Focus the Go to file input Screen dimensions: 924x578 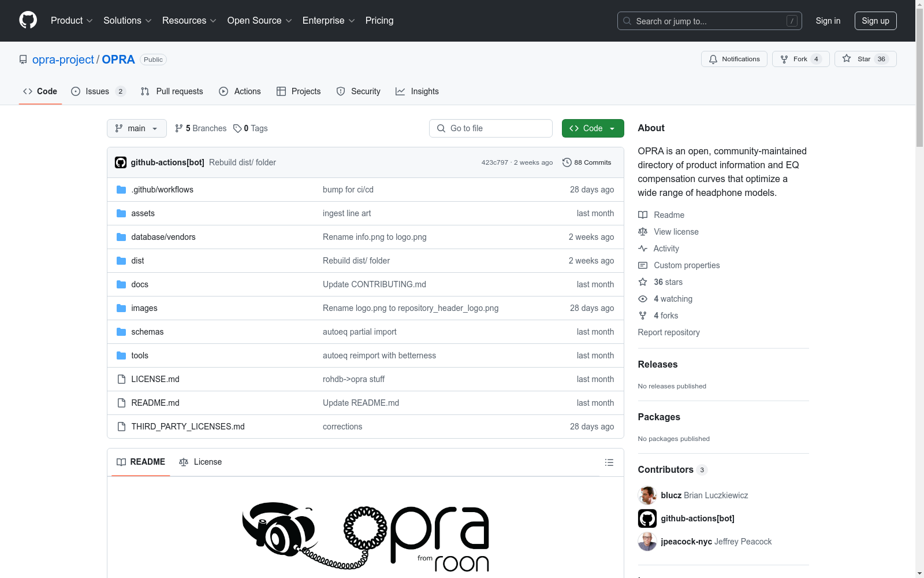point(491,128)
